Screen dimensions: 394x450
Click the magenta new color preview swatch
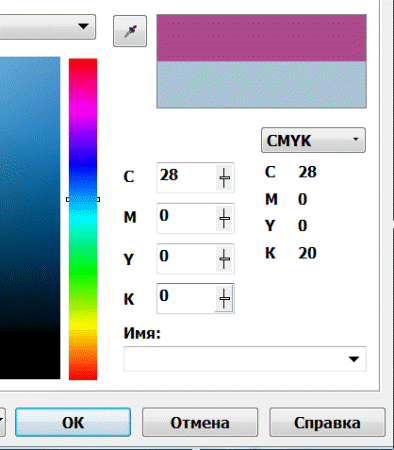pyautogui.click(x=262, y=38)
